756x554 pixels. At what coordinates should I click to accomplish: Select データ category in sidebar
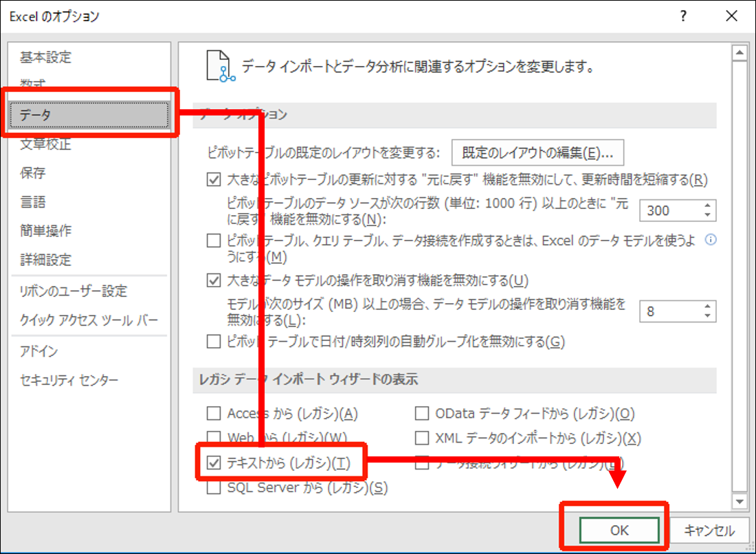[89, 115]
